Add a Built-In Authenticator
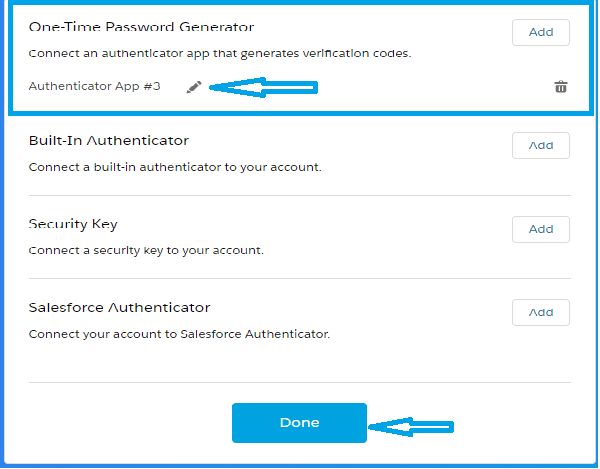Screen dimensions: 600x469 [541, 145]
